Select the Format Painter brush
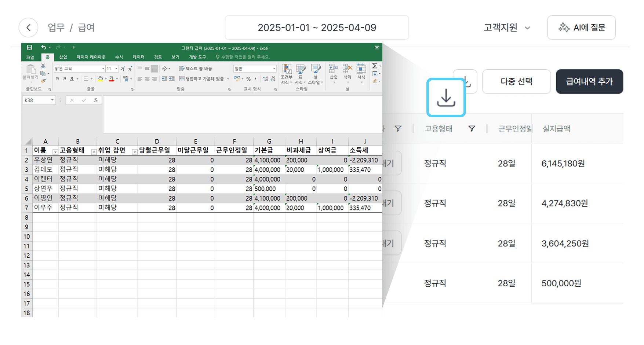The image size is (644, 345). [x=43, y=81]
